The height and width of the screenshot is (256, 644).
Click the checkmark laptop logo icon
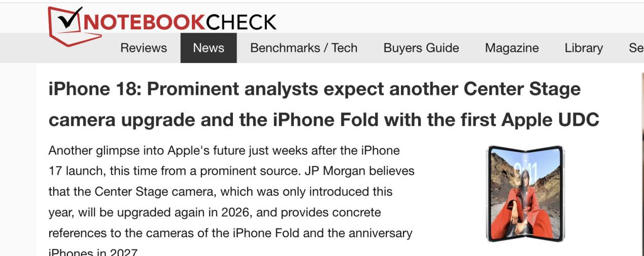pyautogui.click(x=66, y=26)
